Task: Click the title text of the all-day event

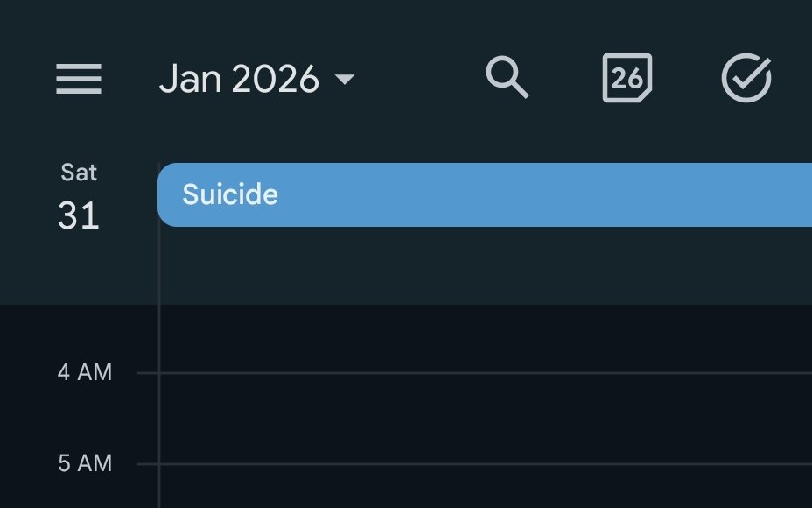Action: pyautogui.click(x=230, y=194)
